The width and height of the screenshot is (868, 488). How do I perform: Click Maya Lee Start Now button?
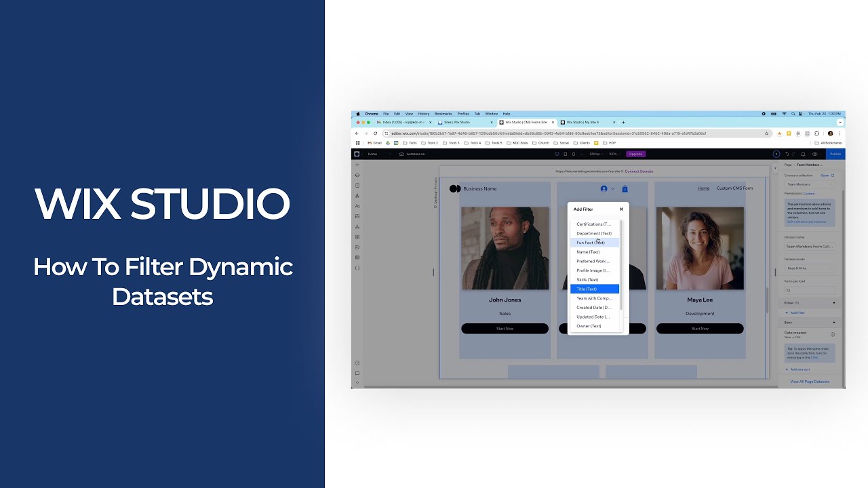(x=700, y=329)
